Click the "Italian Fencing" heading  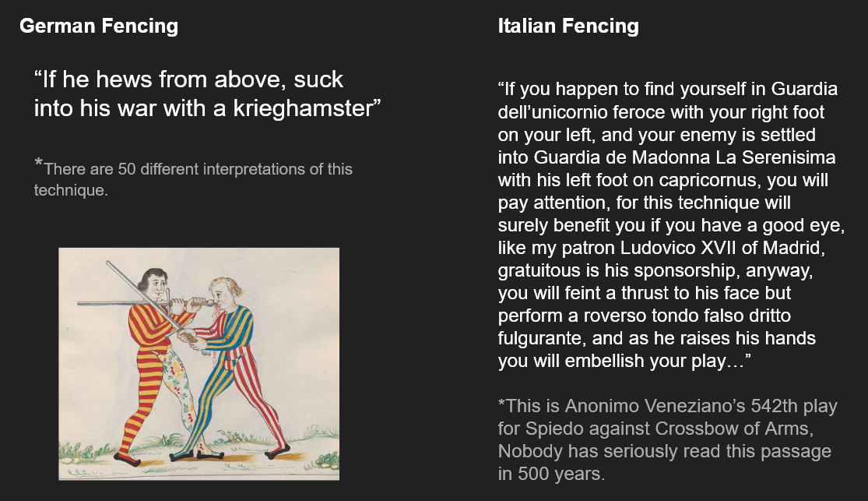point(568,26)
